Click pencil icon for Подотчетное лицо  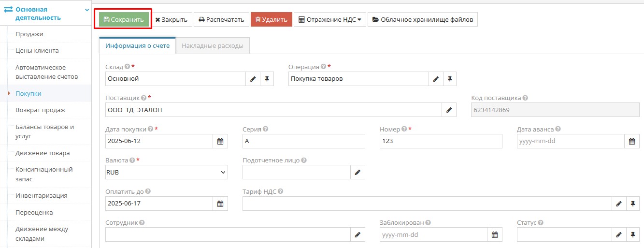[x=358, y=173]
